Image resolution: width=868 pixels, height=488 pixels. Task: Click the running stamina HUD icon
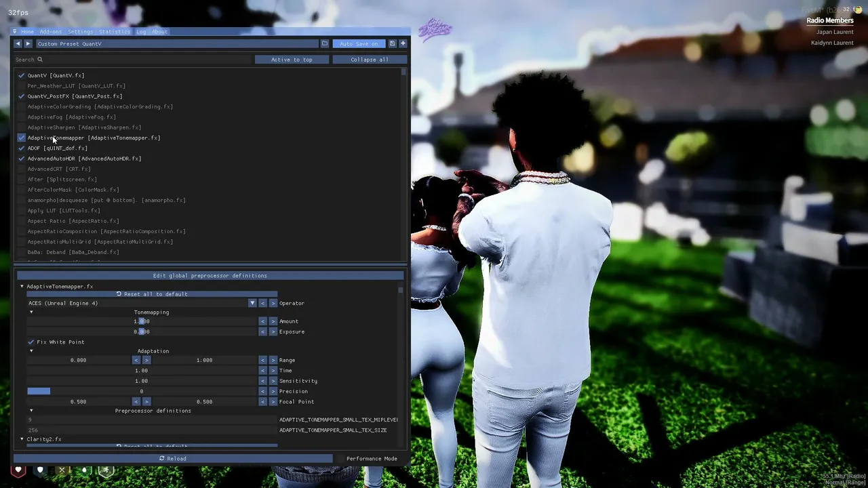[106, 470]
